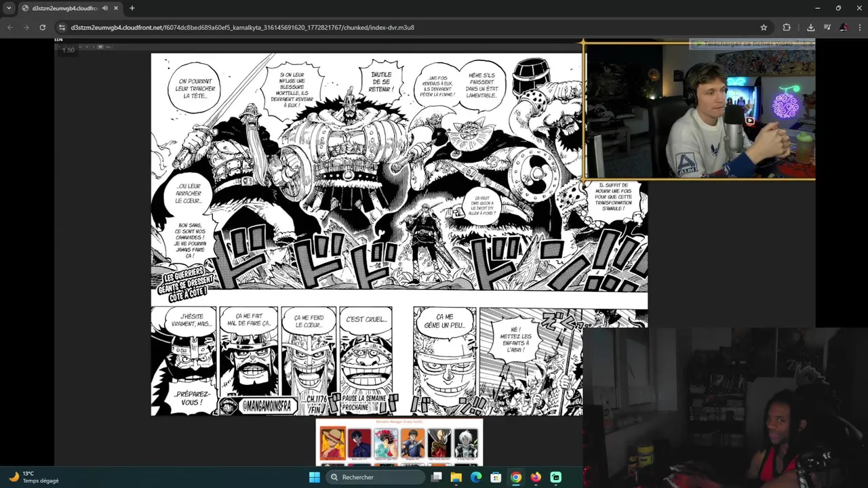The width and height of the screenshot is (868, 488).
Task: Open Microsoft Store from the taskbar
Action: point(496,477)
